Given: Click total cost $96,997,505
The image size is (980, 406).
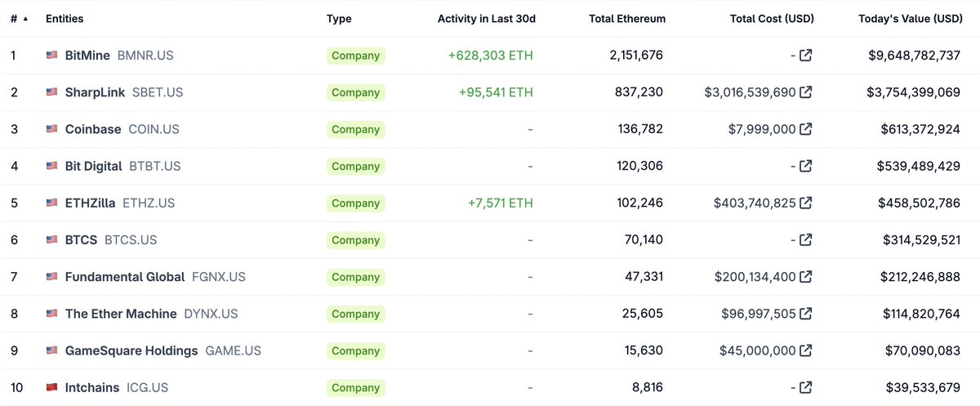Looking at the screenshot, I should tap(759, 314).
